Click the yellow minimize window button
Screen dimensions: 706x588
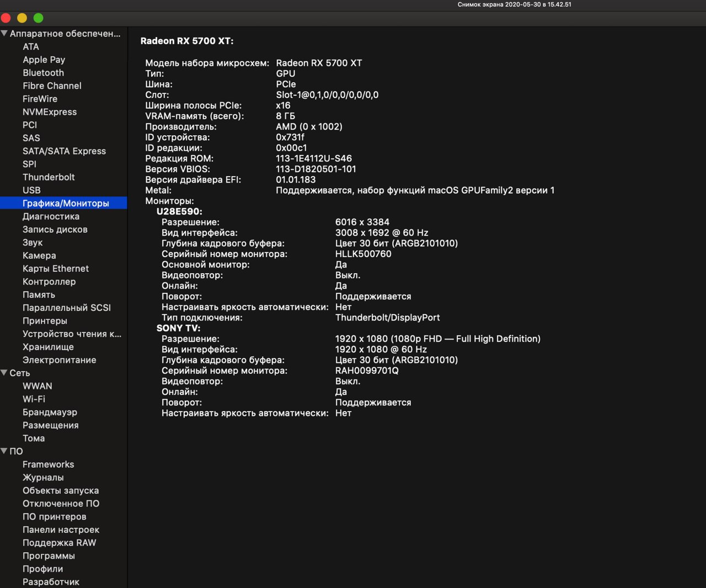pos(22,18)
